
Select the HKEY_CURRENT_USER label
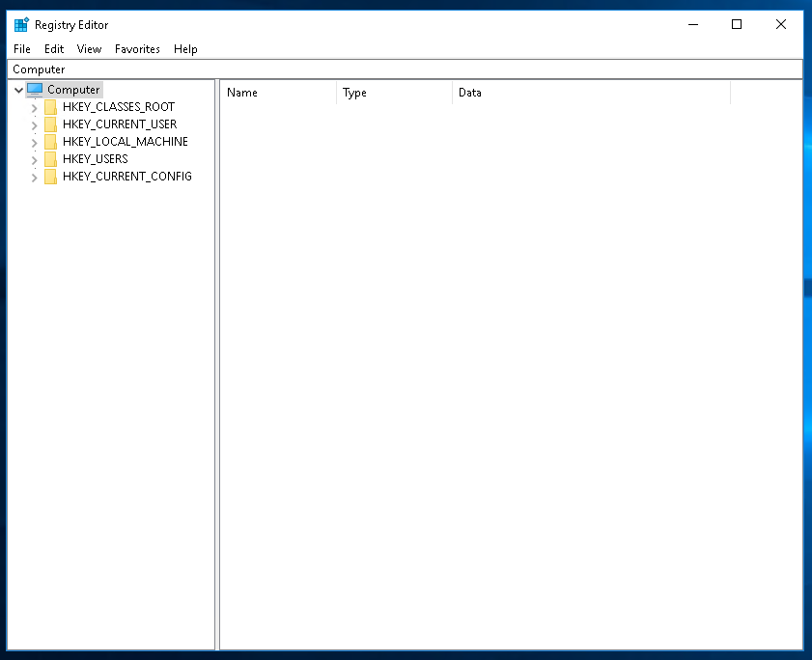[x=120, y=124]
